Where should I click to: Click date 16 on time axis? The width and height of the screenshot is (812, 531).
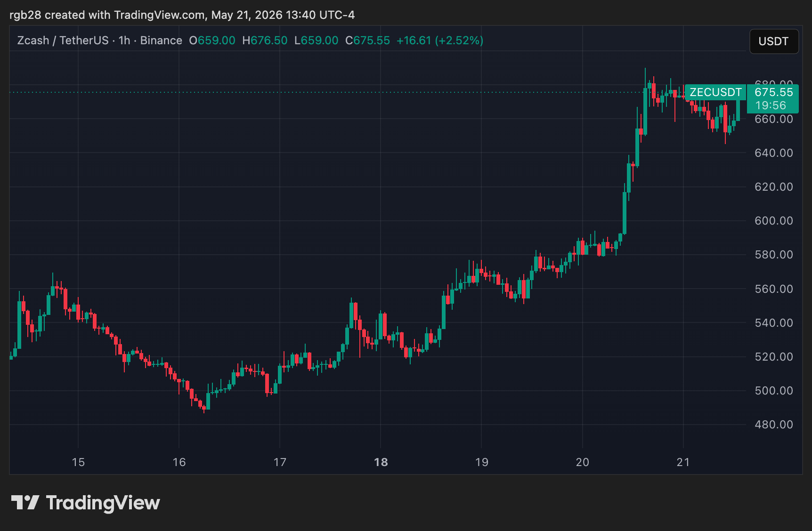click(x=179, y=462)
